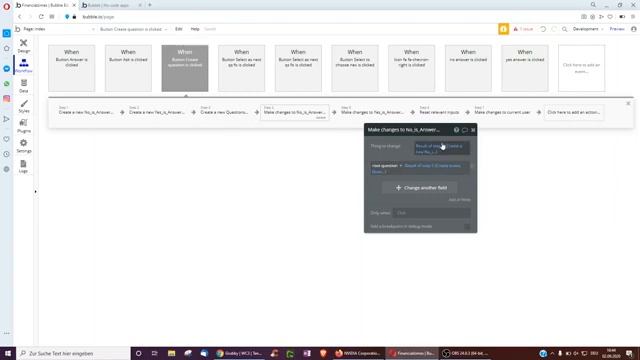This screenshot has height=360, width=640.
Task: Select Step 1 Create a new No_is_Answer
Action: click(86, 112)
